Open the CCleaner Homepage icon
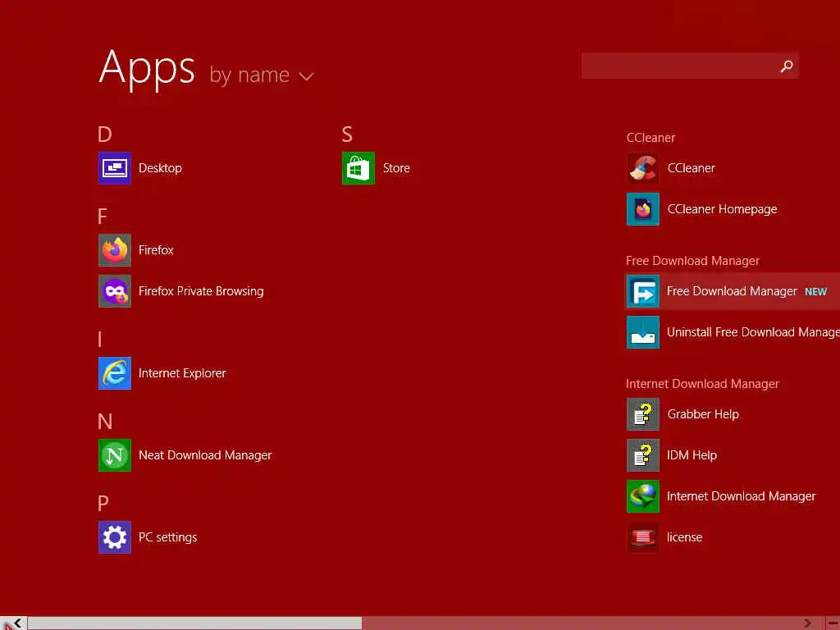840x630 pixels. [643, 209]
